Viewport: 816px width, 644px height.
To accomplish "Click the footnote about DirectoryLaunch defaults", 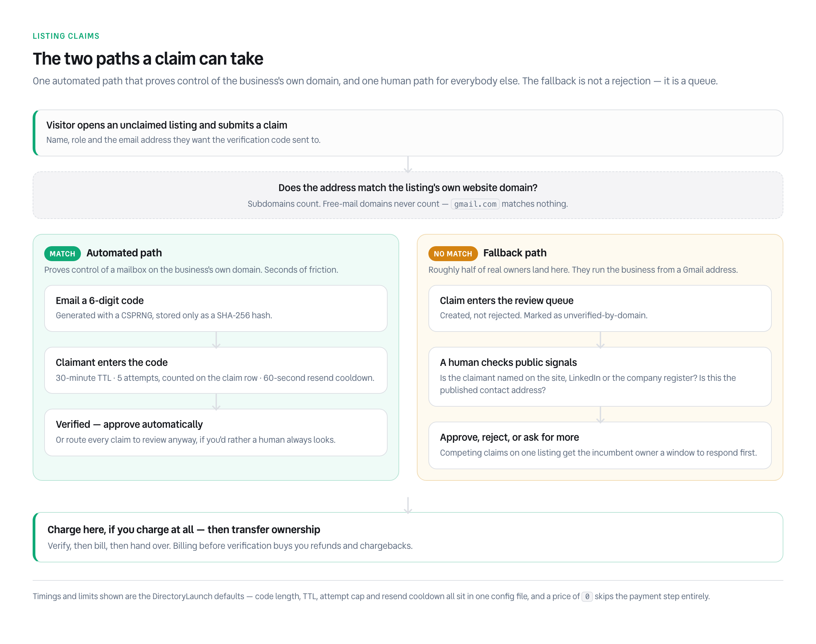I will tap(371, 596).
